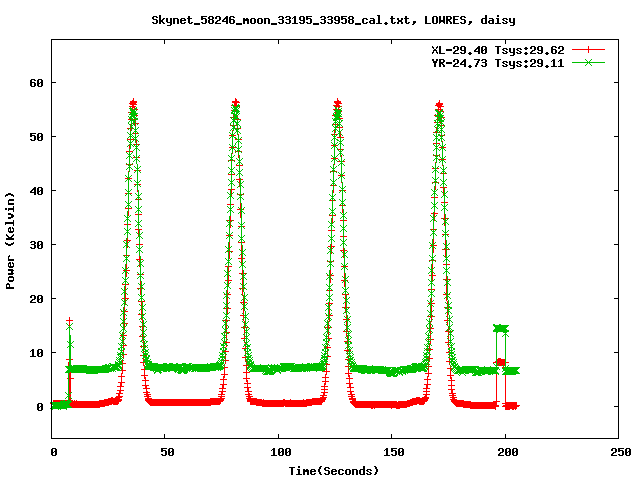
Task: Click the y-axis tick label 60
Action: click(x=36, y=83)
